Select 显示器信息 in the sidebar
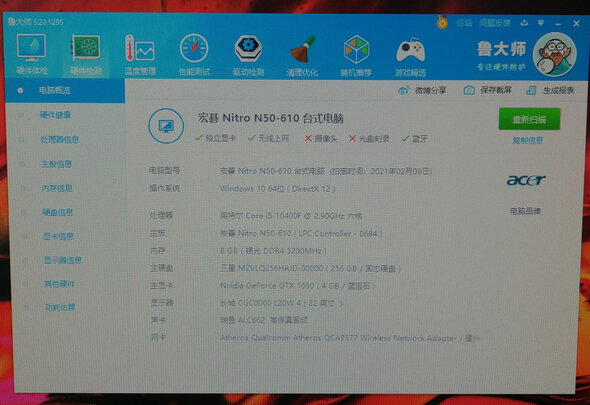Screen dimensions: 590x405 [62, 260]
